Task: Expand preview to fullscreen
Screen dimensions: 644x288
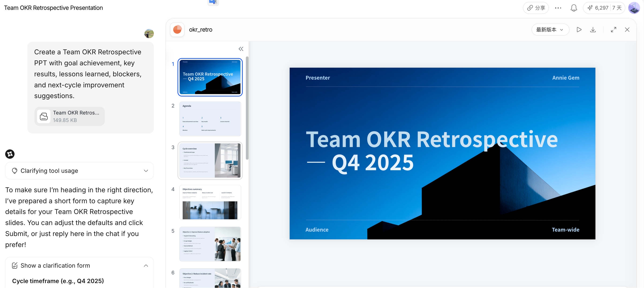Action: (x=613, y=30)
